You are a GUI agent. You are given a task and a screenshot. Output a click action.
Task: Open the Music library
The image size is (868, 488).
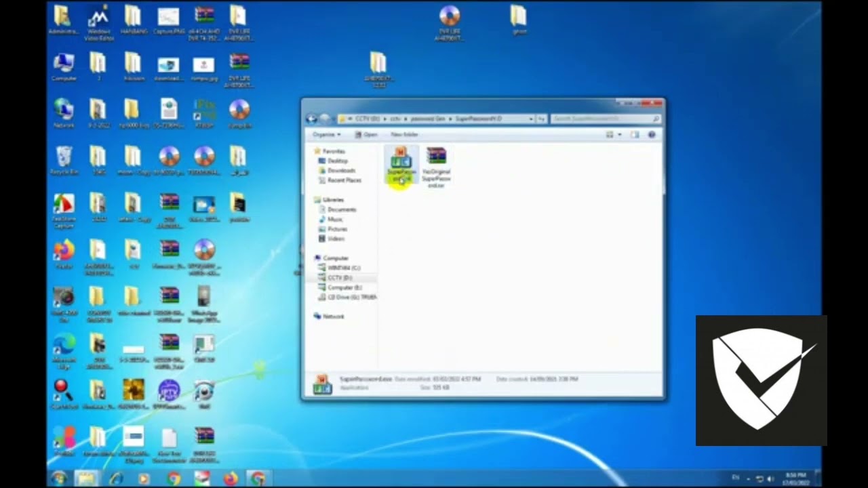point(330,220)
